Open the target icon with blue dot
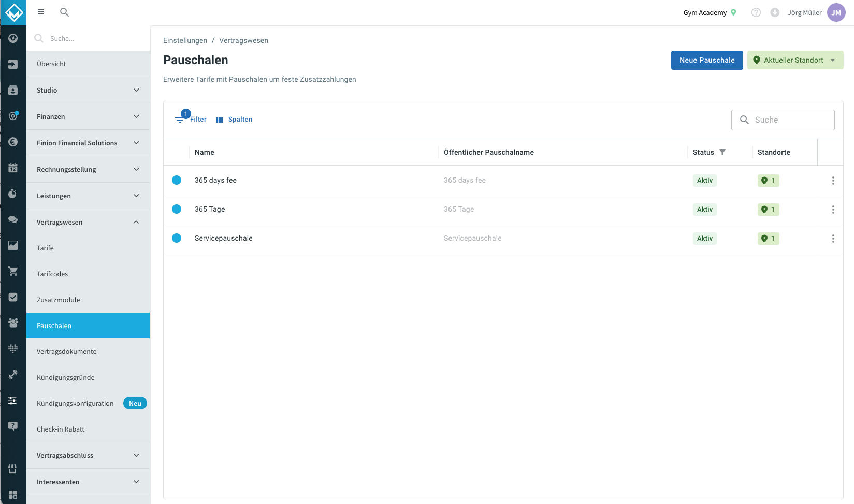Image resolution: width=854 pixels, height=504 pixels. [13, 116]
